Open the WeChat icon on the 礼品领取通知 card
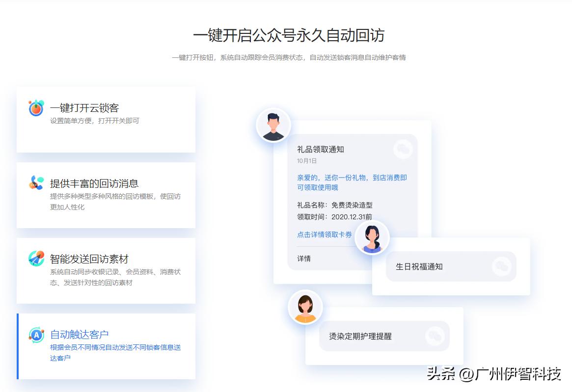The width and height of the screenshot is (572, 392). pyautogui.click(x=403, y=149)
